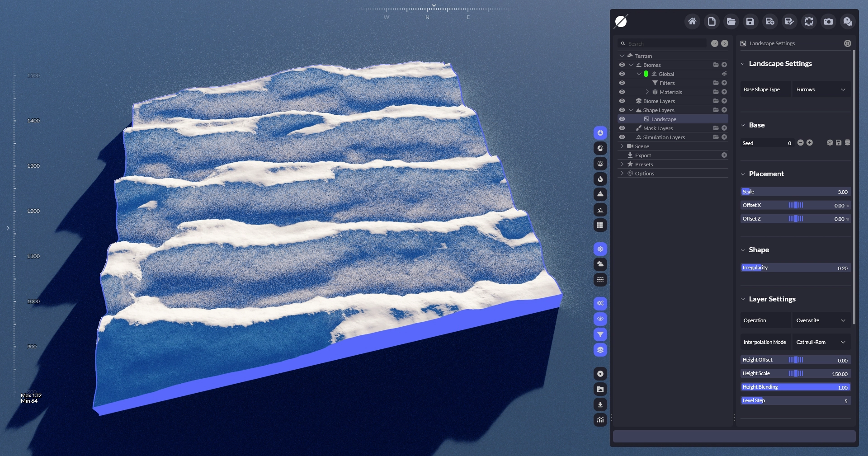The image size is (868, 456).
Task: Click the clouds icon in viewport toolbar
Action: [600, 264]
